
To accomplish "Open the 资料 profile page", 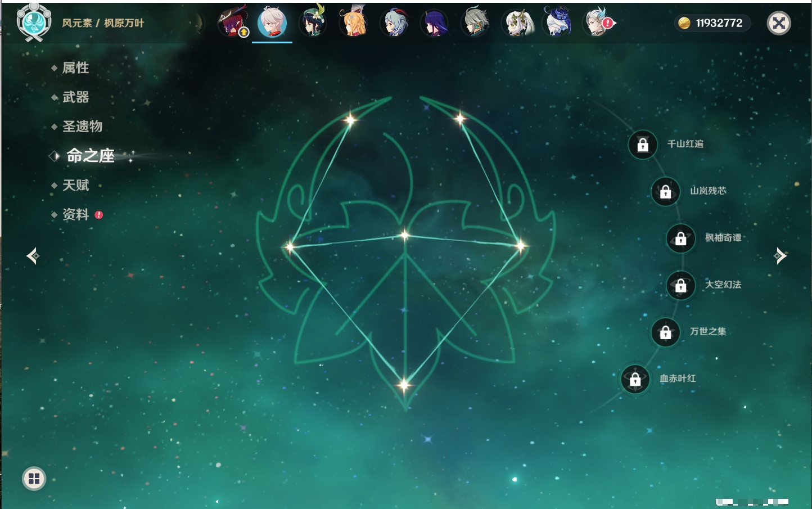I will click(x=75, y=214).
